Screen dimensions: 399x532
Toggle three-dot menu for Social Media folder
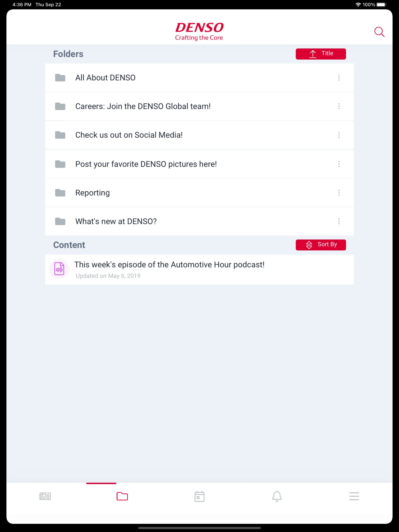tap(339, 135)
